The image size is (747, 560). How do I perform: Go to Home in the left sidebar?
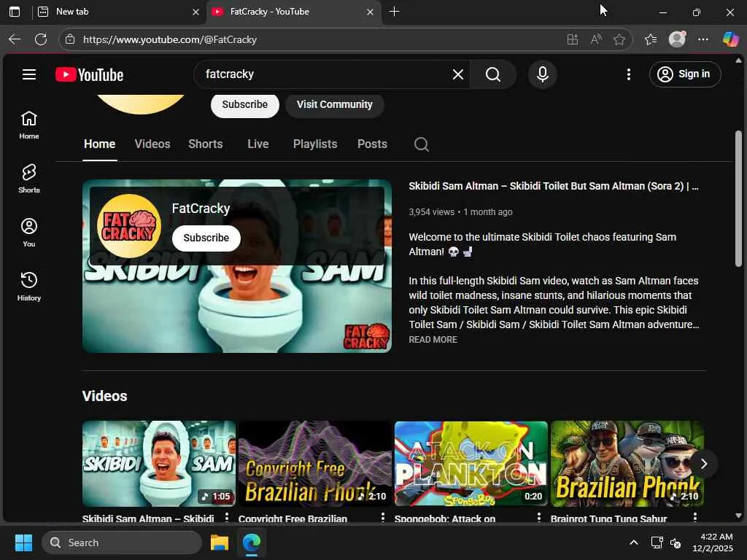[x=29, y=125]
